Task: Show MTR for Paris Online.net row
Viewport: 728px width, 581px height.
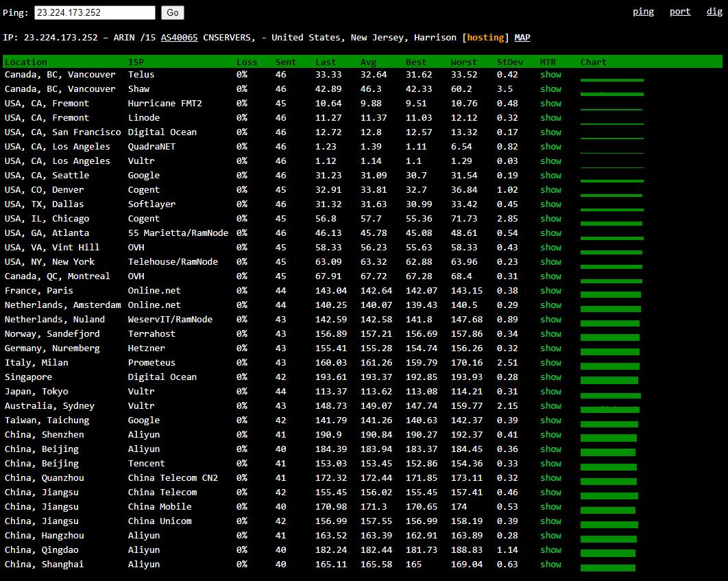Action: click(550, 290)
